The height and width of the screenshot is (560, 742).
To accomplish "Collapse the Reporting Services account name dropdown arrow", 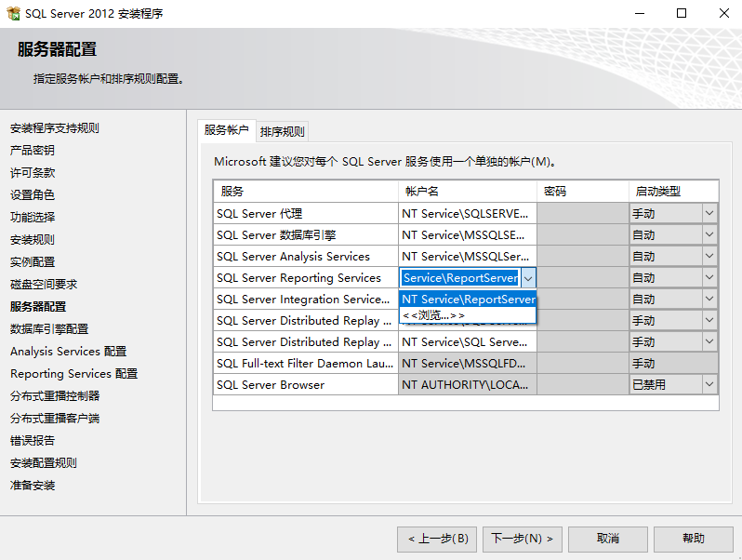I will tap(528, 278).
